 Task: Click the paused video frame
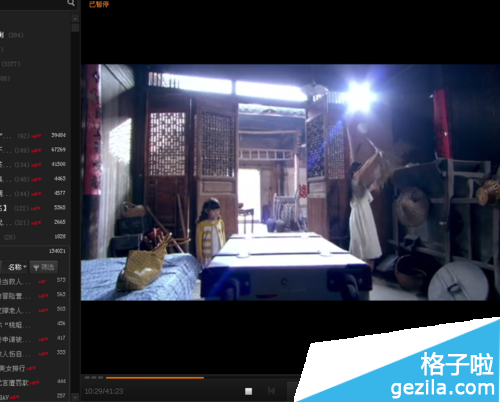click(x=290, y=182)
